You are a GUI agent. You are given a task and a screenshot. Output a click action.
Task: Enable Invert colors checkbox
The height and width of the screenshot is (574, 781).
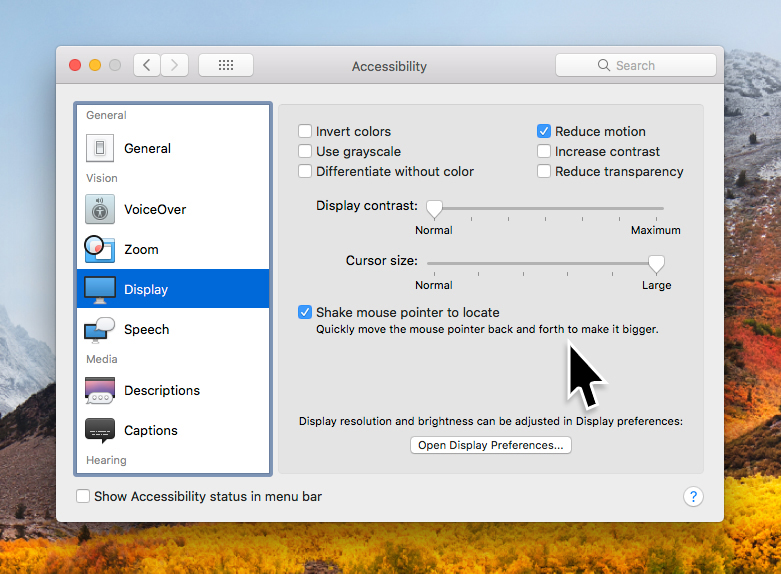[x=305, y=131]
